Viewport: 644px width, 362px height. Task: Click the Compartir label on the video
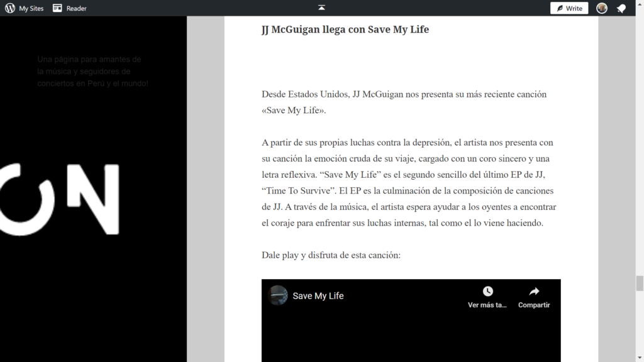pyautogui.click(x=534, y=305)
